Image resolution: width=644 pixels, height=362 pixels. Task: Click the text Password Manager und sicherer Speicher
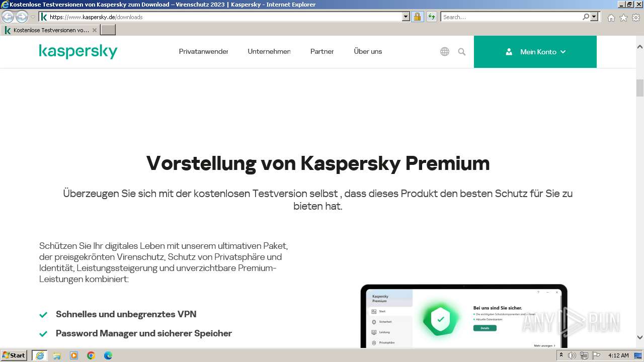144,333
